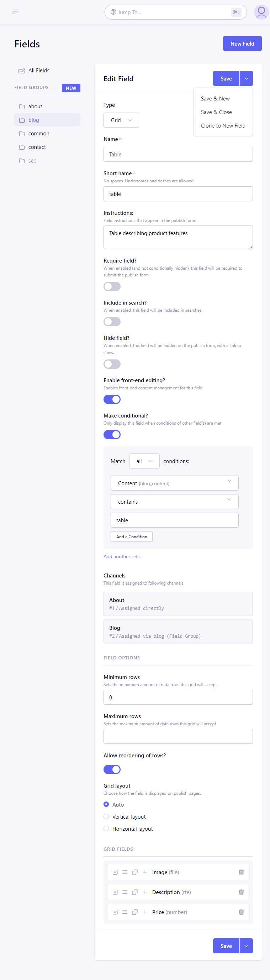This screenshot has height=980, width=270.
Task: Open the user profile avatar
Action: pos(261,12)
